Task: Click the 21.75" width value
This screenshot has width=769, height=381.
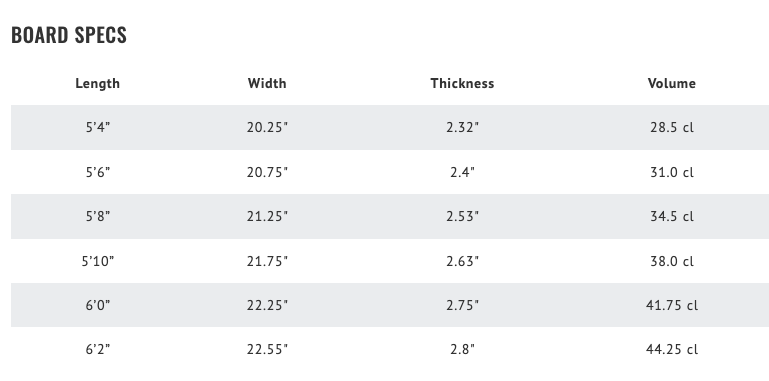Action: [x=267, y=261]
